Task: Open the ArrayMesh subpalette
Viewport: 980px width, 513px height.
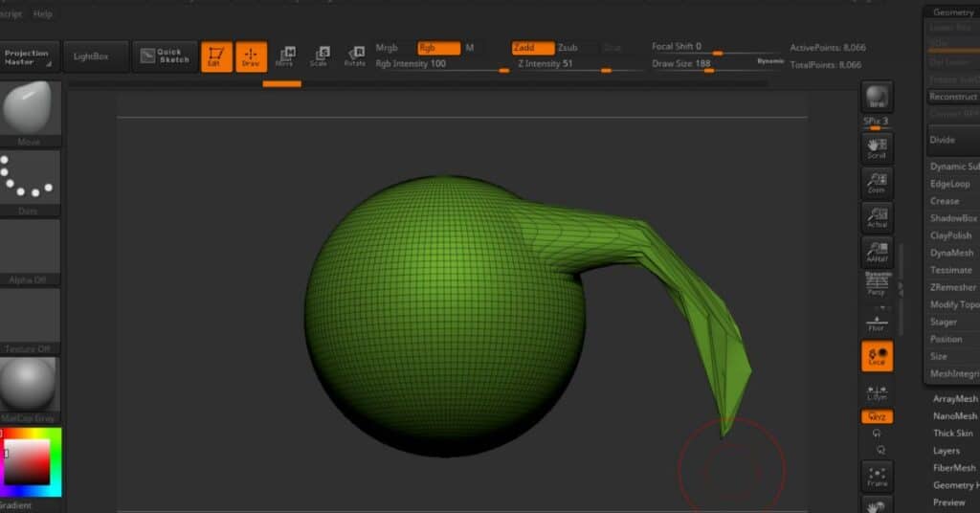Action: (x=954, y=399)
